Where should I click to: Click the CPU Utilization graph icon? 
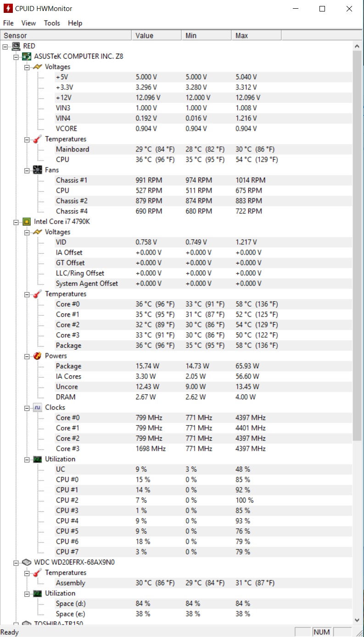pos(38,459)
